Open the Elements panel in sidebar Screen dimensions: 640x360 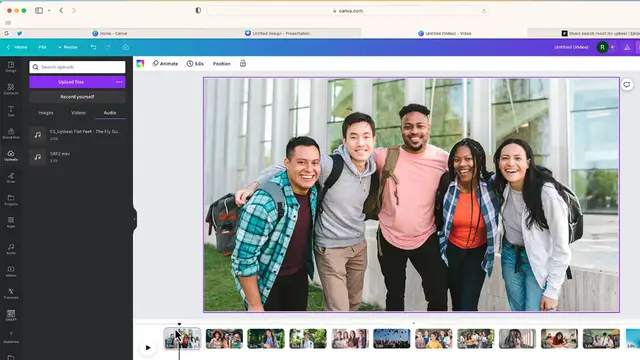coord(11,89)
